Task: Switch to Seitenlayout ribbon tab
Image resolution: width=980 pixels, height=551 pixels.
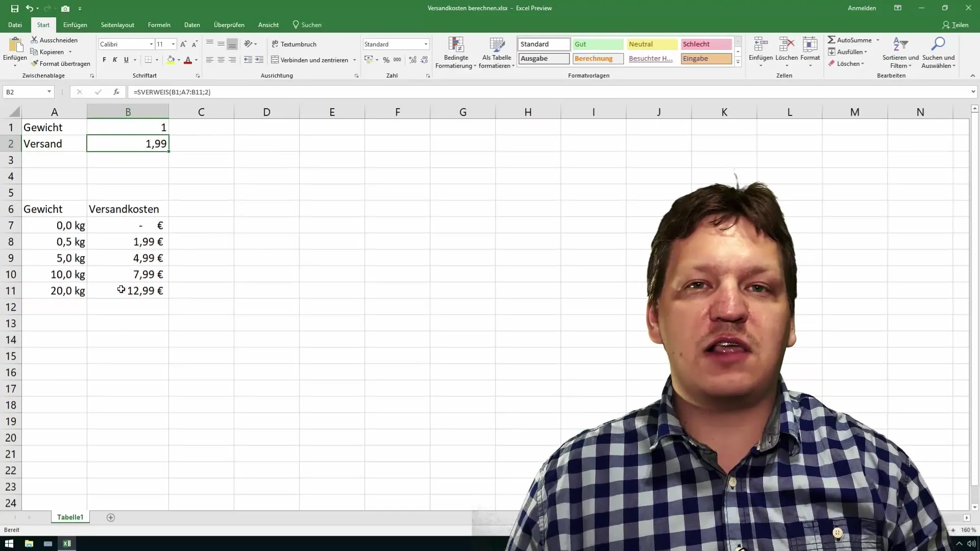Action: click(x=117, y=24)
